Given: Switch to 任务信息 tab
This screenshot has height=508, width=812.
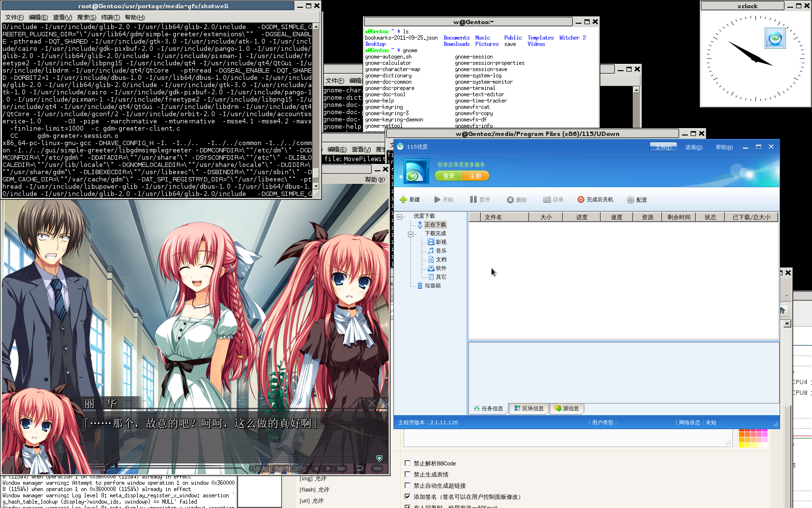Looking at the screenshot, I should click(x=489, y=408).
